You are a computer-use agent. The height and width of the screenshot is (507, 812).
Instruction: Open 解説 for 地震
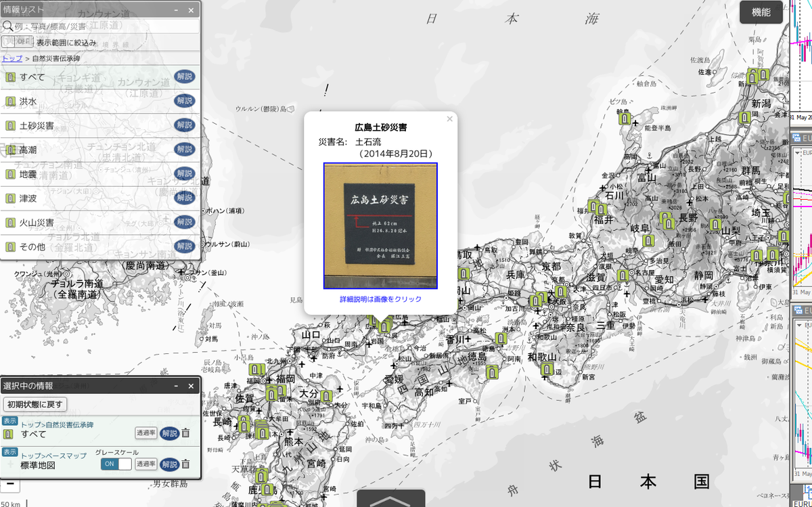click(x=184, y=173)
